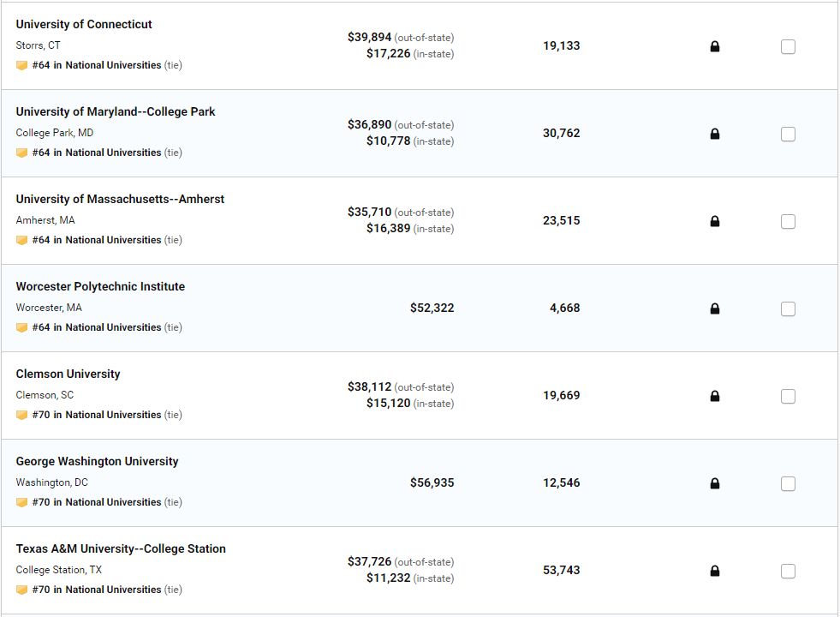Screen dimensions: 840x617
Task: Check the Texas A&M University--College Station checkbox
Action: click(788, 571)
